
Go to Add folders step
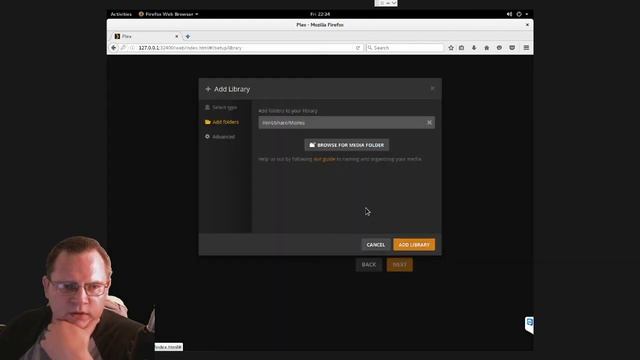click(x=222, y=122)
